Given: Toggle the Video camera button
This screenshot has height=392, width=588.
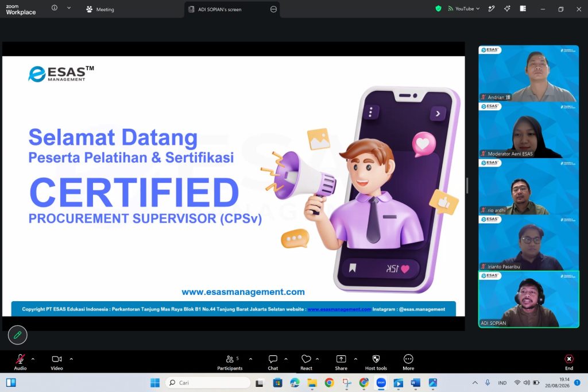Looking at the screenshot, I should point(57,362).
